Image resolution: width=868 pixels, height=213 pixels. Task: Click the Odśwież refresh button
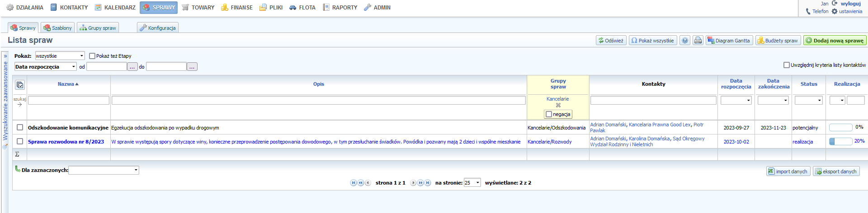pyautogui.click(x=611, y=41)
